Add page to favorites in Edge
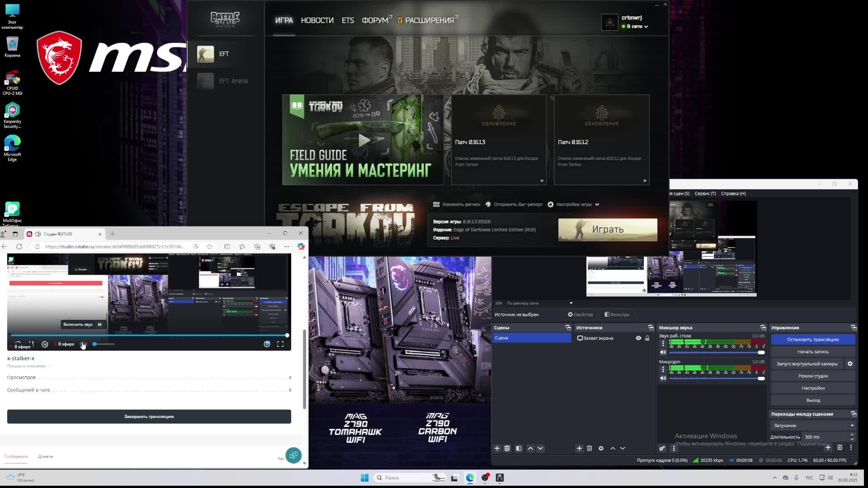The height and width of the screenshot is (488, 868). [x=209, y=247]
